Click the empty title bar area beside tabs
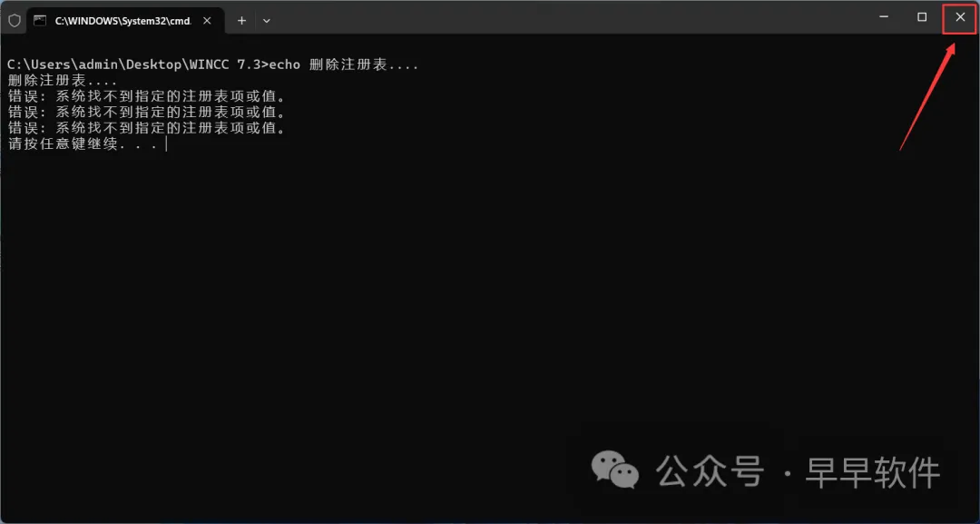The width and height of the screenshot is (980, 524). [563, 19]
